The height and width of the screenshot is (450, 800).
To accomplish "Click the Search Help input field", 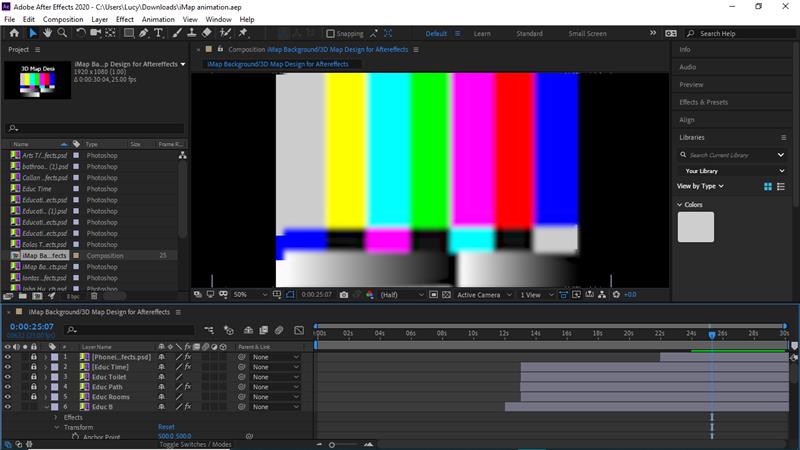I will point(738,34).
